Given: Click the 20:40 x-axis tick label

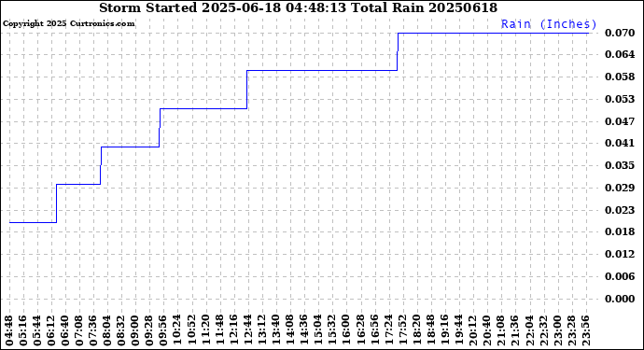Looking at the screenshot, I should pyautogui.click(x=487, y=330).
